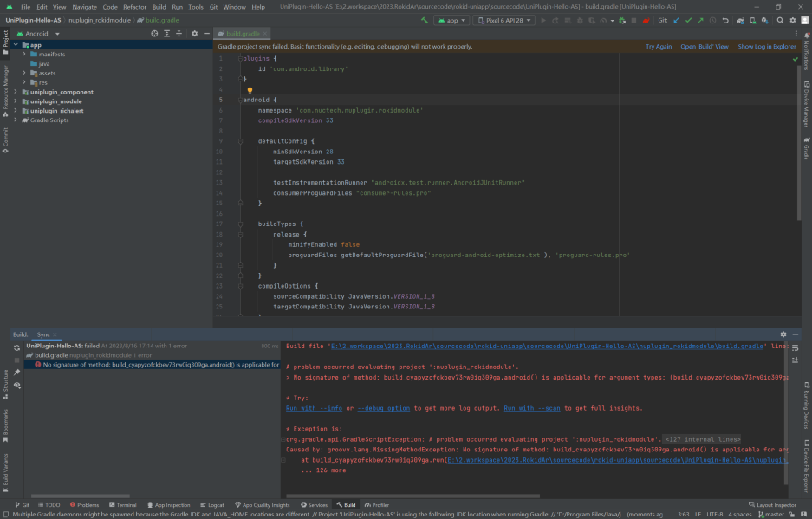Click the master Git branch widget

point(771,515)
